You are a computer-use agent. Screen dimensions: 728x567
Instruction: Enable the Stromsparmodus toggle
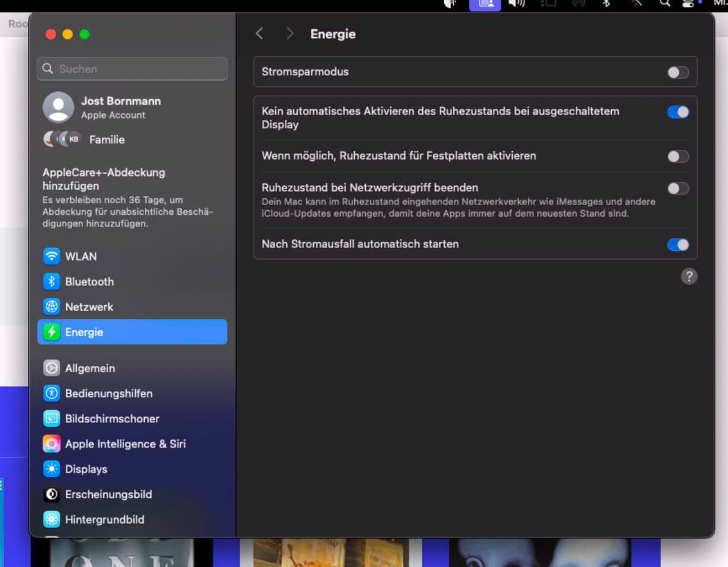678,72
